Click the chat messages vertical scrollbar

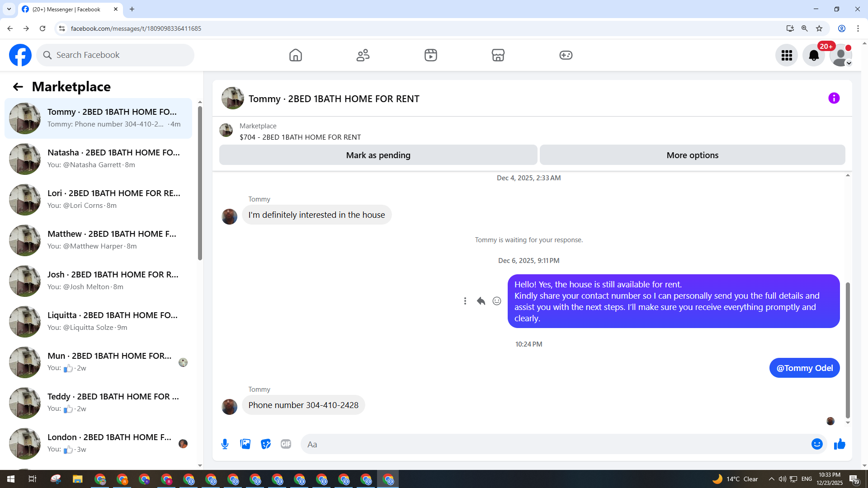click(848, 350)
